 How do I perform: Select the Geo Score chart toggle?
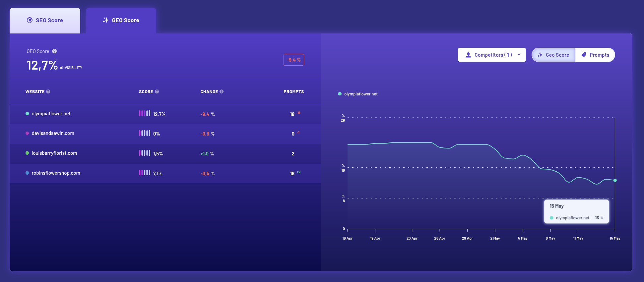tap(553, 55)
